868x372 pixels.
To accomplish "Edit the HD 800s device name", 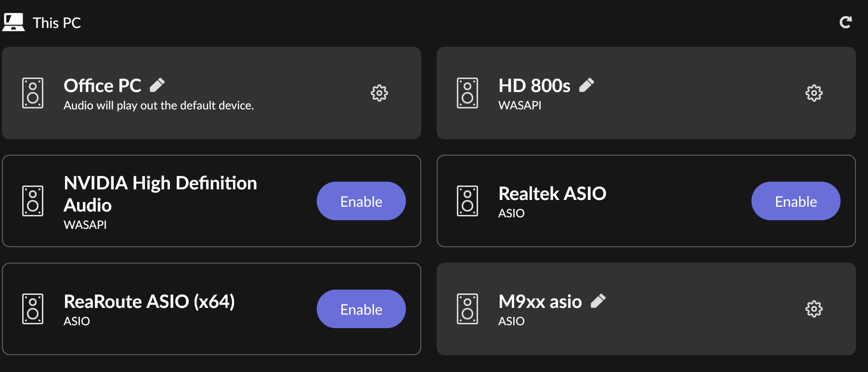I will (x=586, y=85).
